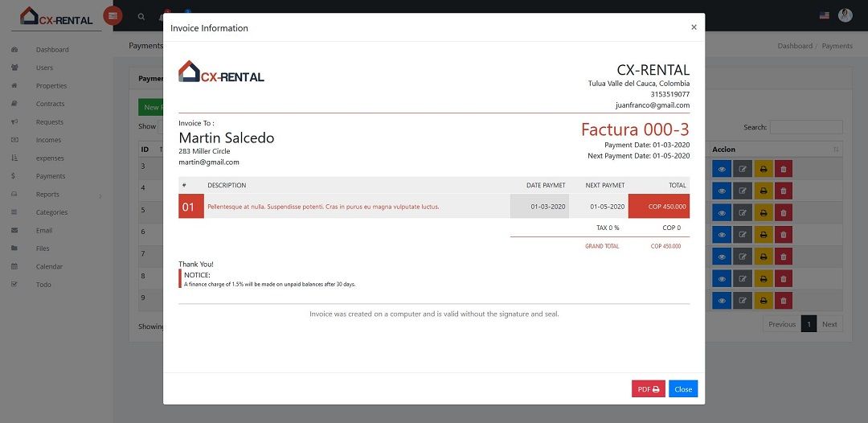
Task: Open Calendar from the sidebar
Action: [x=49, y=266]
